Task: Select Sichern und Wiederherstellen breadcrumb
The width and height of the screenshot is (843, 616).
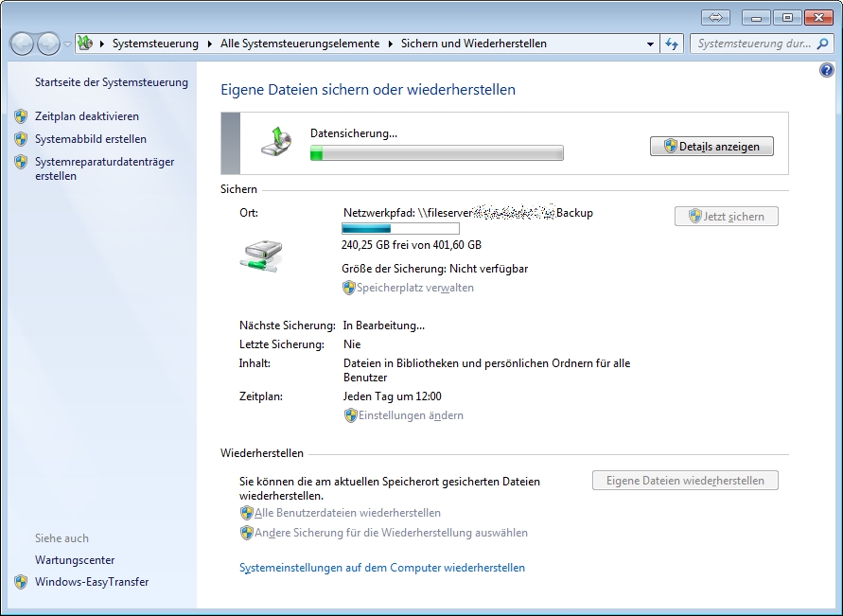Action: pyautogui.click(x=473, y=44)
